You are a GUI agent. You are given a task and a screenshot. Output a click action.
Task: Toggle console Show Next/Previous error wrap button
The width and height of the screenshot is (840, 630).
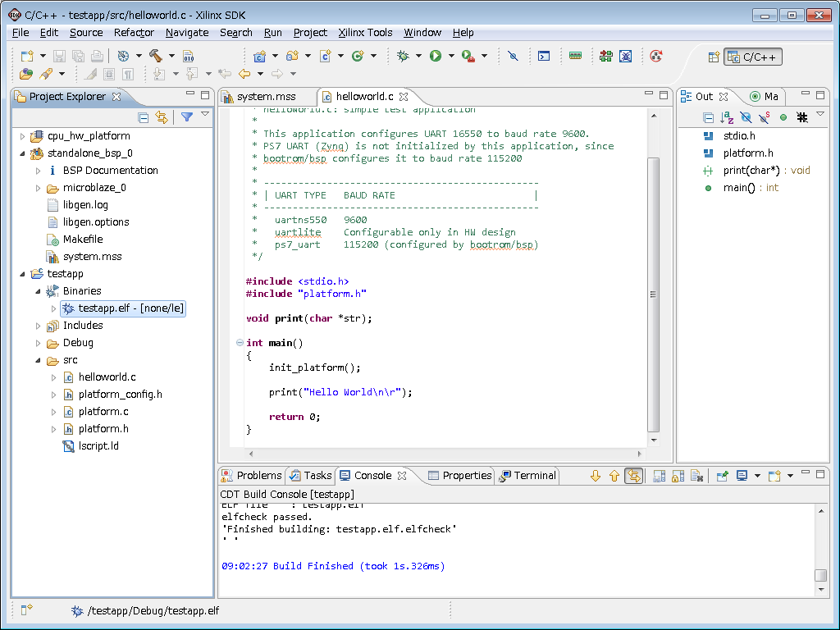click(633, 476)
